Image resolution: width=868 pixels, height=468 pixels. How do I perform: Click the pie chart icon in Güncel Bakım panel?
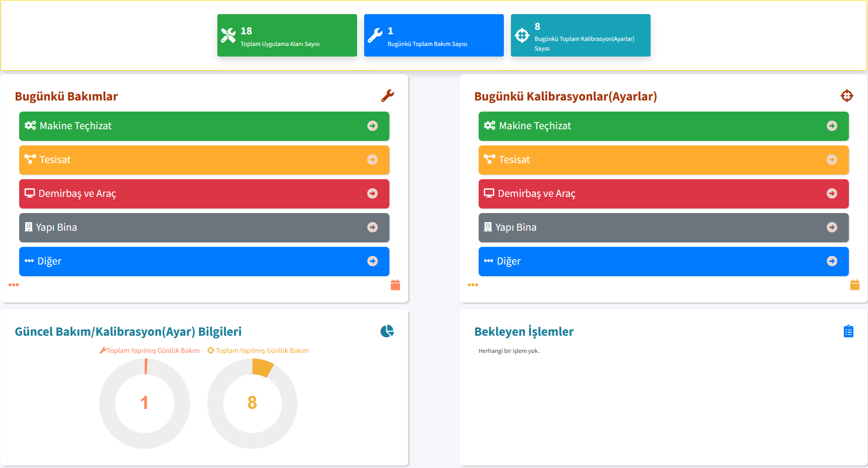387,331
